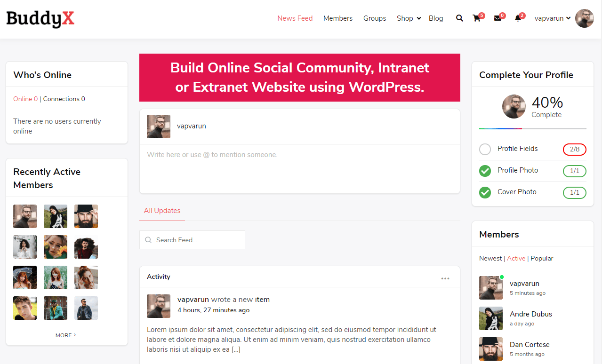
Task: Click the user avatar in header
Action: pyautogui.click(x=584, y=18)
